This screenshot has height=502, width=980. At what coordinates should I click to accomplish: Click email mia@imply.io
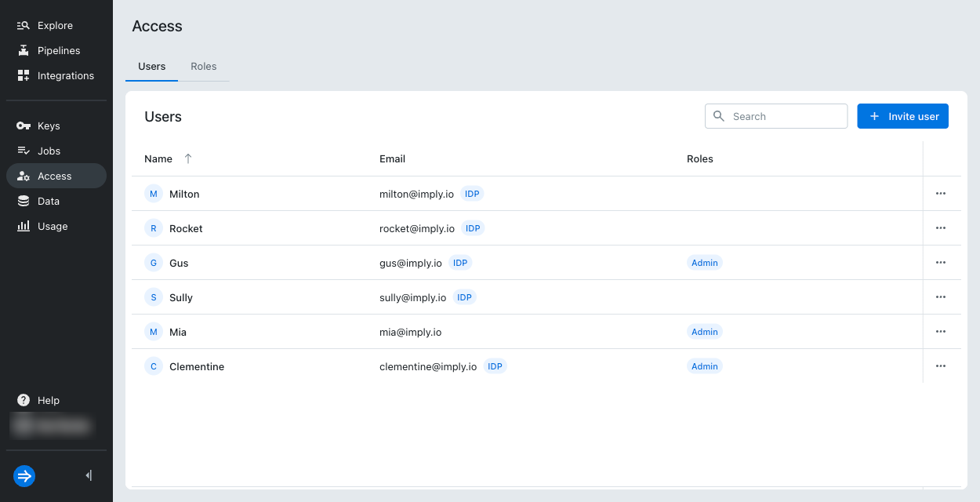click(411, 332)
